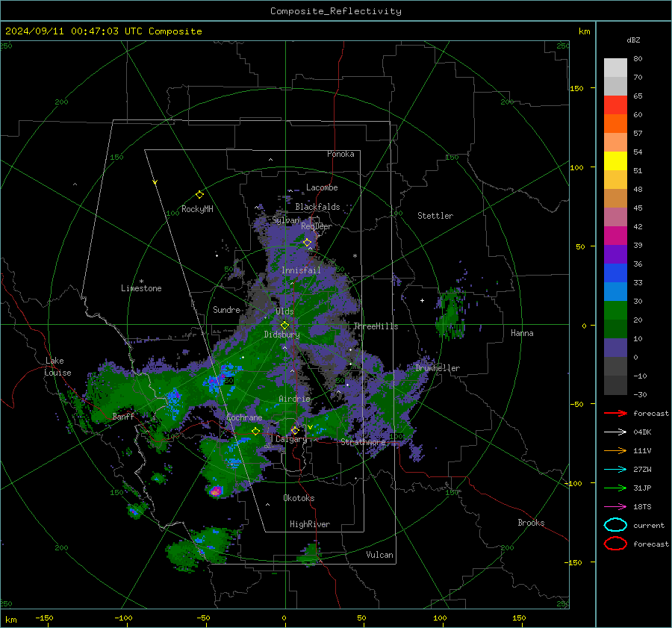
Task: Click the white asterisk marker above Limestone
Action: 141,282
